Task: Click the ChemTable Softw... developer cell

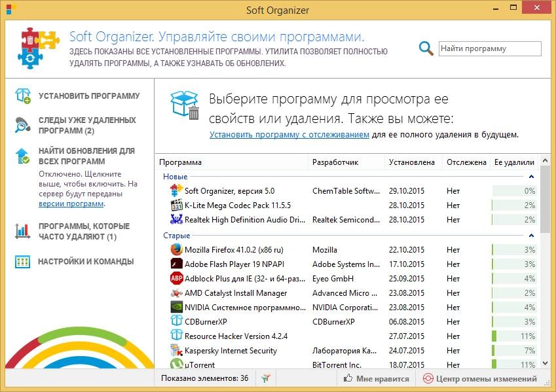Action: pos(346,191)
